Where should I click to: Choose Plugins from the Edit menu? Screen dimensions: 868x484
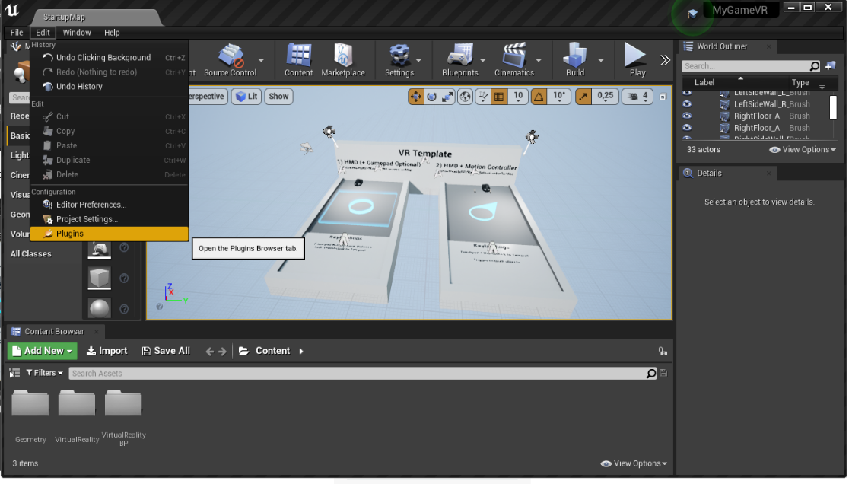pyautogui.click(x=70, y=234)
